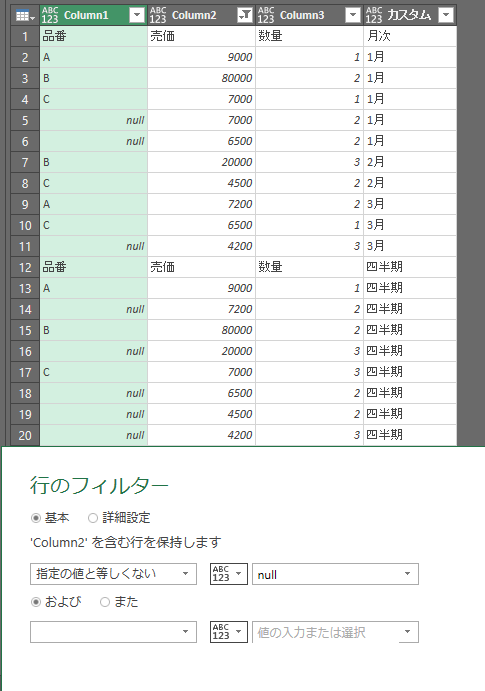Click the 7200 cell in row 9
This screenshot has height=691, width=485.
point(201,204)
